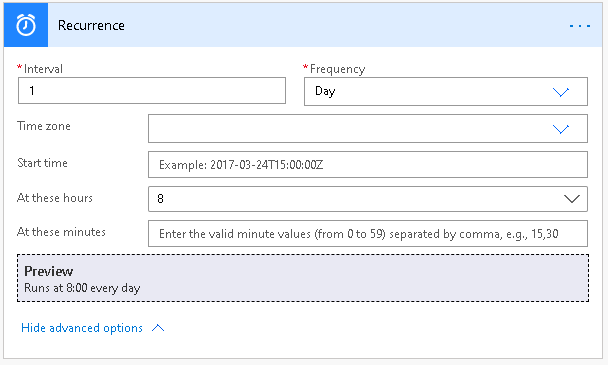Click the At these hours label
The image size is (608, 365).
55,198
